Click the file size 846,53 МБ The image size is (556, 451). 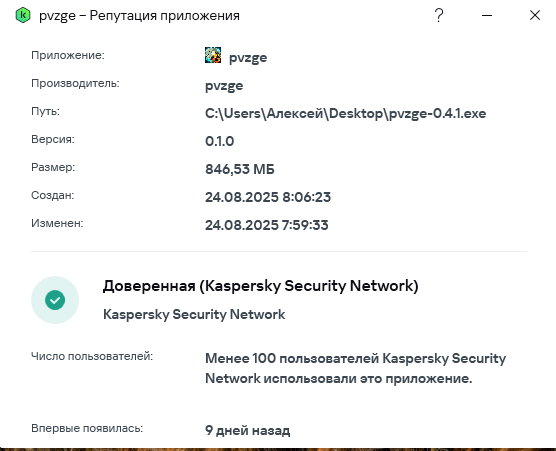240,169
